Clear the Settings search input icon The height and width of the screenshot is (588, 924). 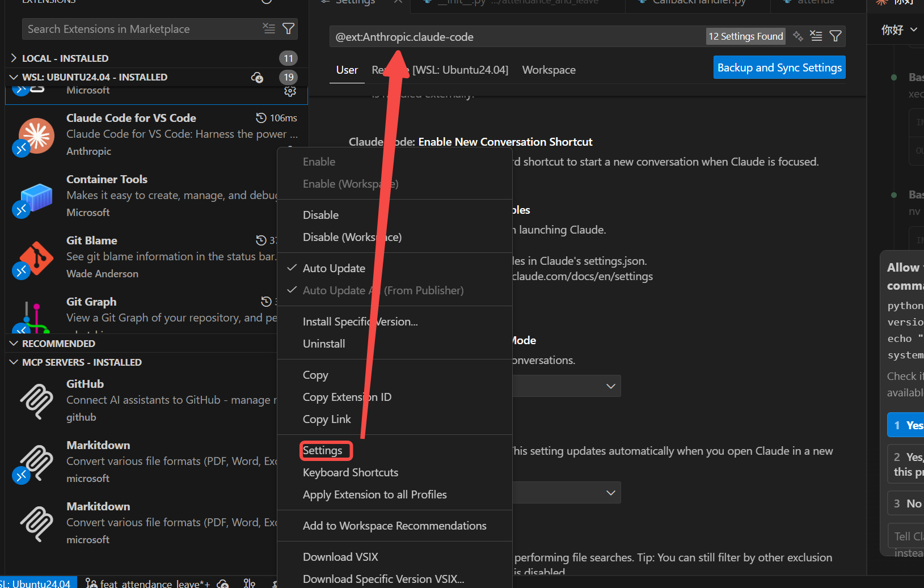(x=816, y=36)
